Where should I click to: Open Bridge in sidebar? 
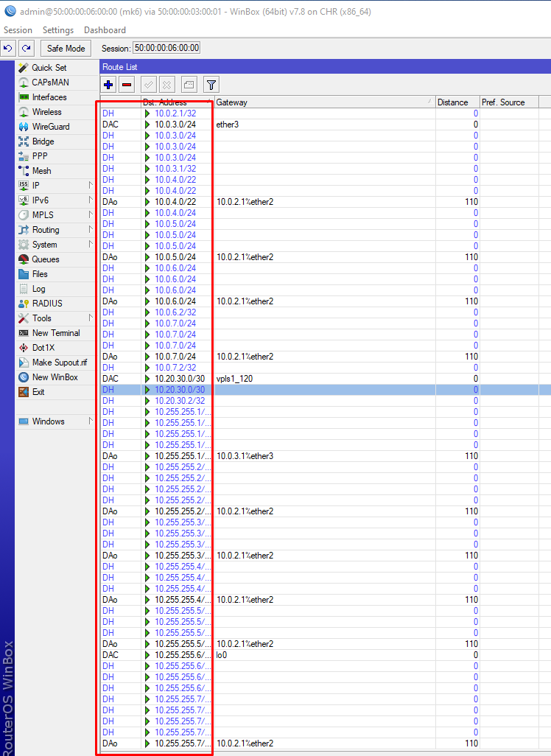point(55,141)
